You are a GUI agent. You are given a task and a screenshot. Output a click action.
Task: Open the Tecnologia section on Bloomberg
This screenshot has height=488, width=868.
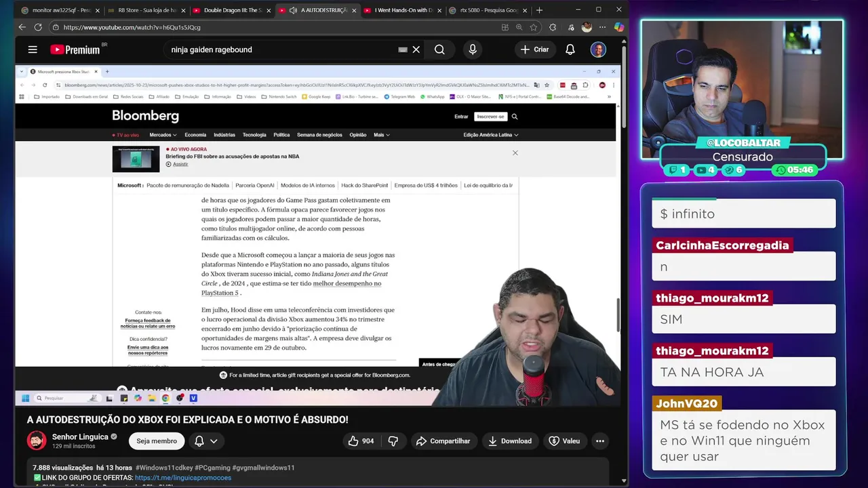click(x=254, y=135)
